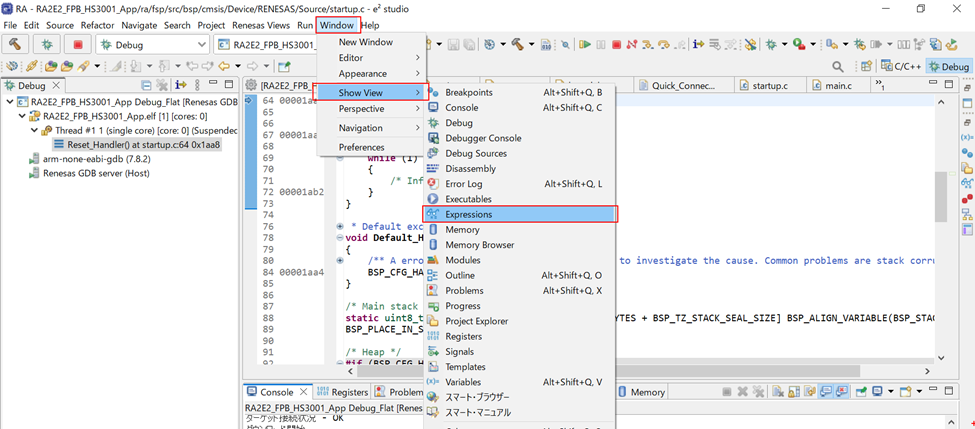Image resolution: width=975 pixels, height=429 pixels.
Task: Close the Console tab
Action: (303, 392)
